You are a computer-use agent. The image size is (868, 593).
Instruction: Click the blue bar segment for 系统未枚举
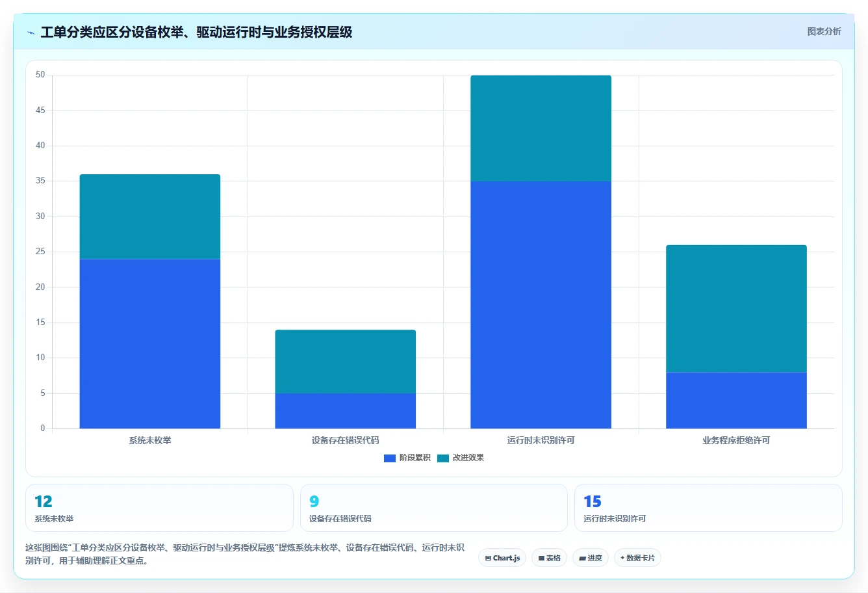(150, 344)
